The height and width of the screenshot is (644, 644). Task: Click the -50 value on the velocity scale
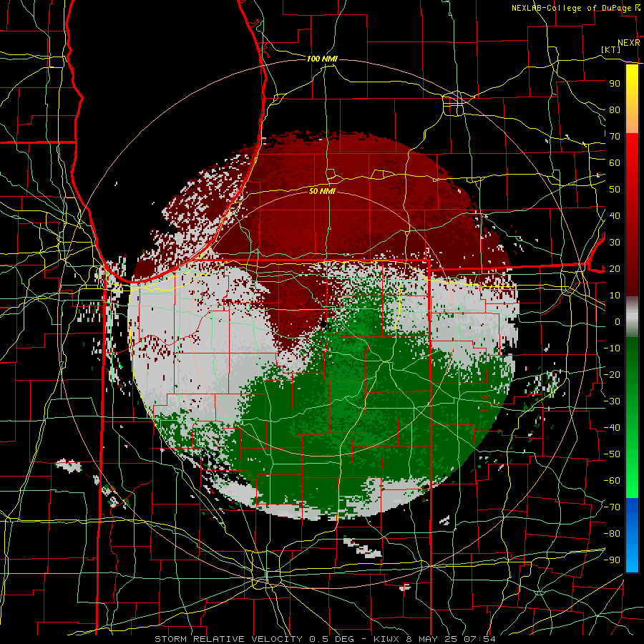612,454
